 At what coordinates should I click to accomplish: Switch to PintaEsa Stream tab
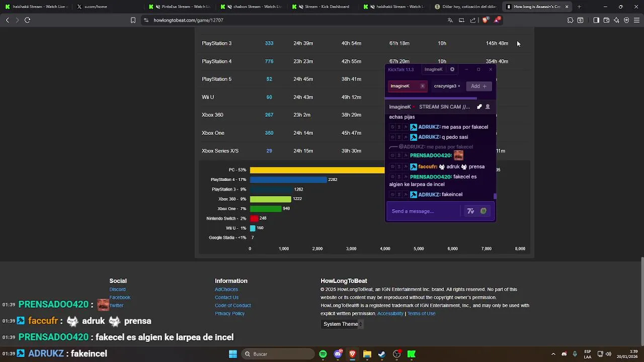(x=179, y=7)
